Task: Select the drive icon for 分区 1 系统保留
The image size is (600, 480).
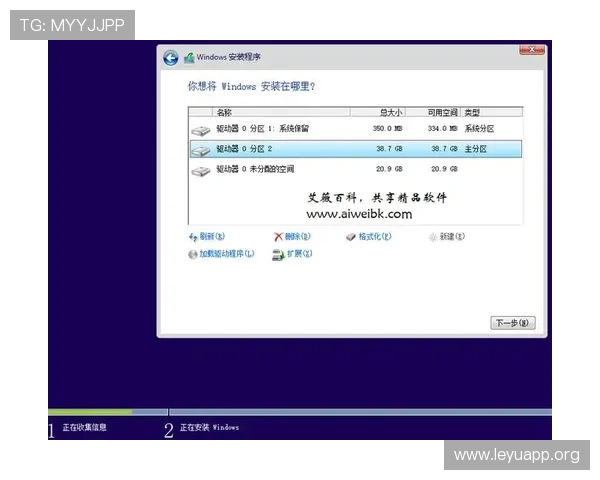Action: (201, 131)
